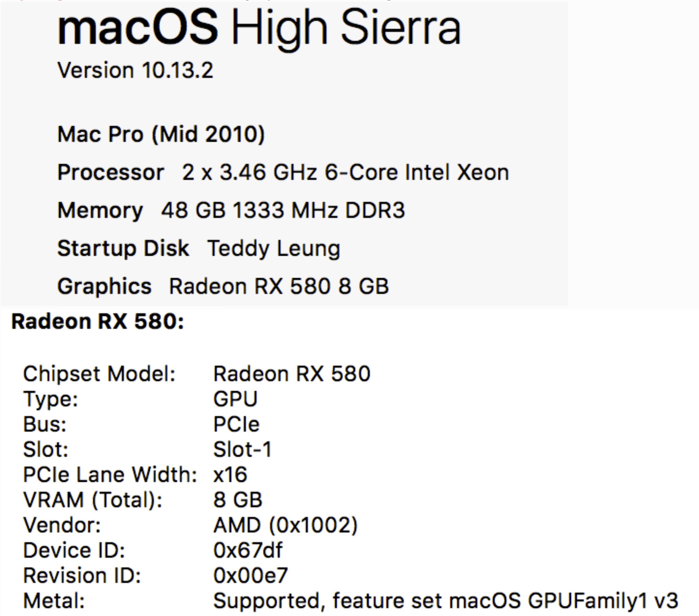
Task: Click the Startup Disk name Teddy Leung
Action: click(x=274, y=248)
